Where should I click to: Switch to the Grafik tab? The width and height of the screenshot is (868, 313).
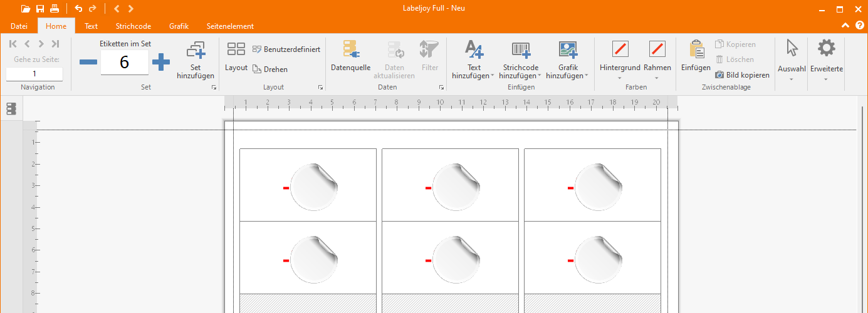click(179, 26)
